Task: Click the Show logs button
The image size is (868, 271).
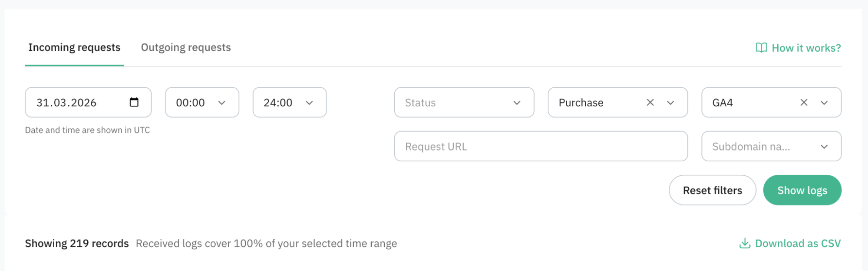Action: (x=802, y=190)
